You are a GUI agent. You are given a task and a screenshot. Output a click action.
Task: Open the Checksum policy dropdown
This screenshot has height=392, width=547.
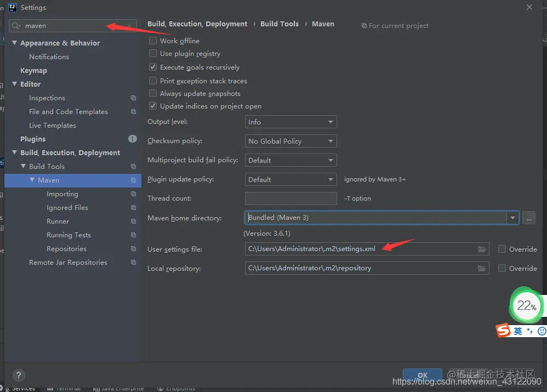point(290,141)
